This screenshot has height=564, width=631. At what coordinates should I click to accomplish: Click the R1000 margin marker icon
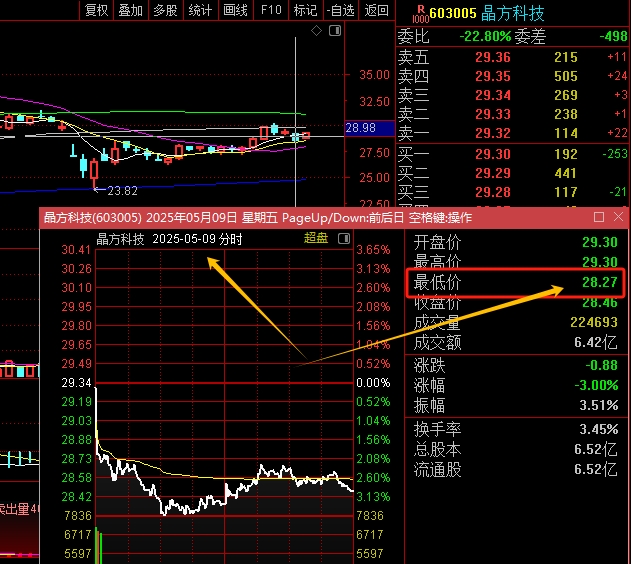[x=421, y=14]
